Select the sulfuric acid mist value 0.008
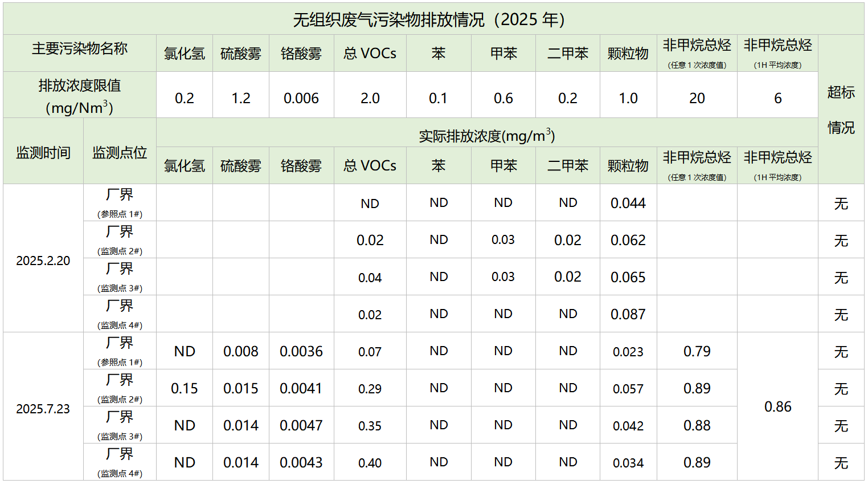Viewport: 868px width, 484px height. pos(241,351)
